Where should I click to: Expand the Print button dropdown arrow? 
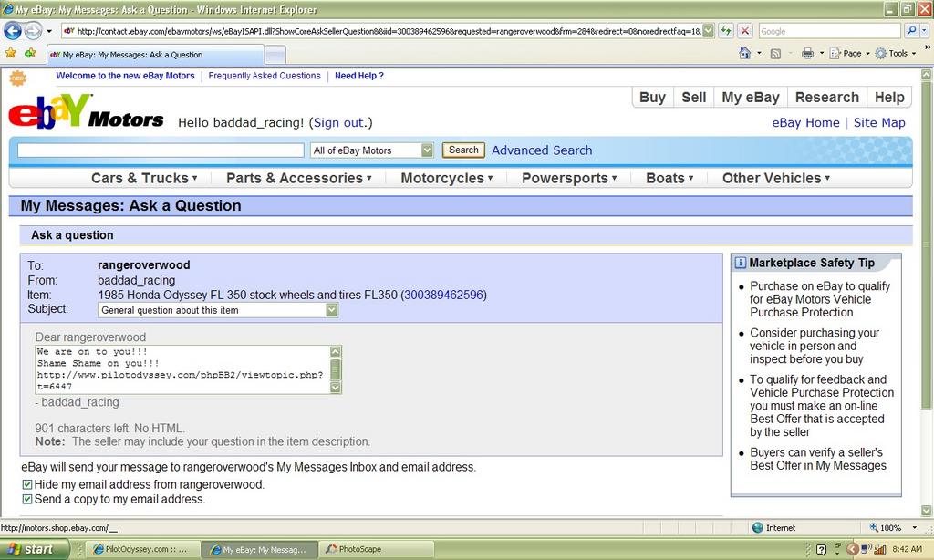tap(822, 54)
